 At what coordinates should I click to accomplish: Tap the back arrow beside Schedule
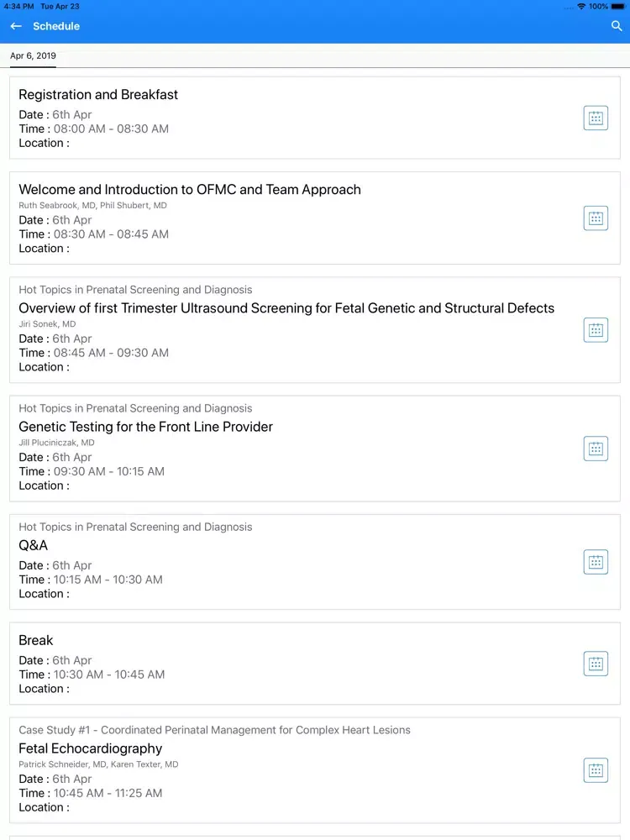pyautogui.click(x=16, y=26)
